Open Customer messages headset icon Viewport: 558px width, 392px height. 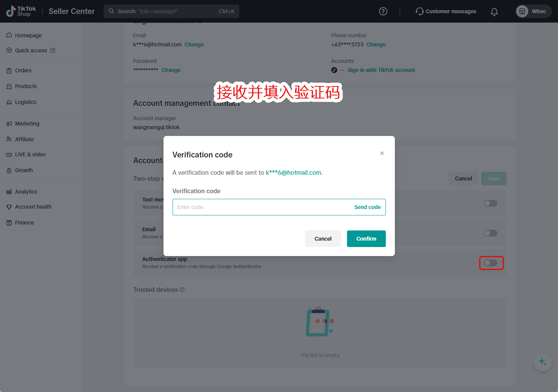coord(419,11)
